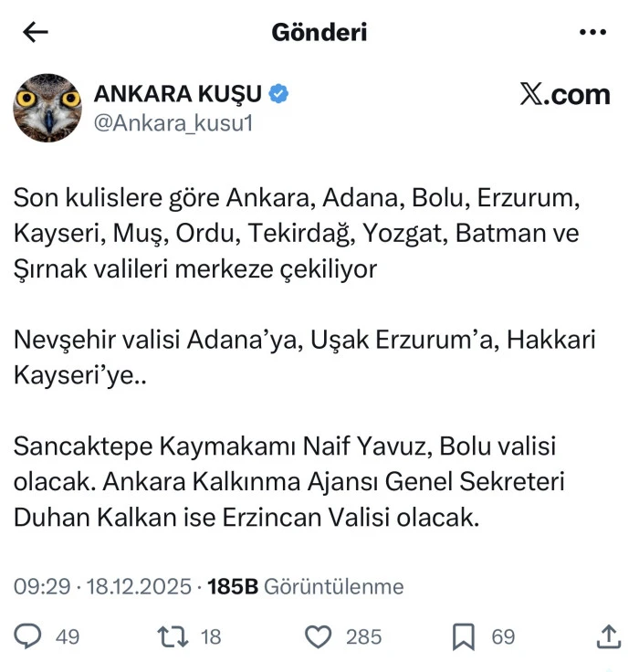Reply using the speech bubble icon
This screenshot has height=672, width=639.
click(29, 636)
